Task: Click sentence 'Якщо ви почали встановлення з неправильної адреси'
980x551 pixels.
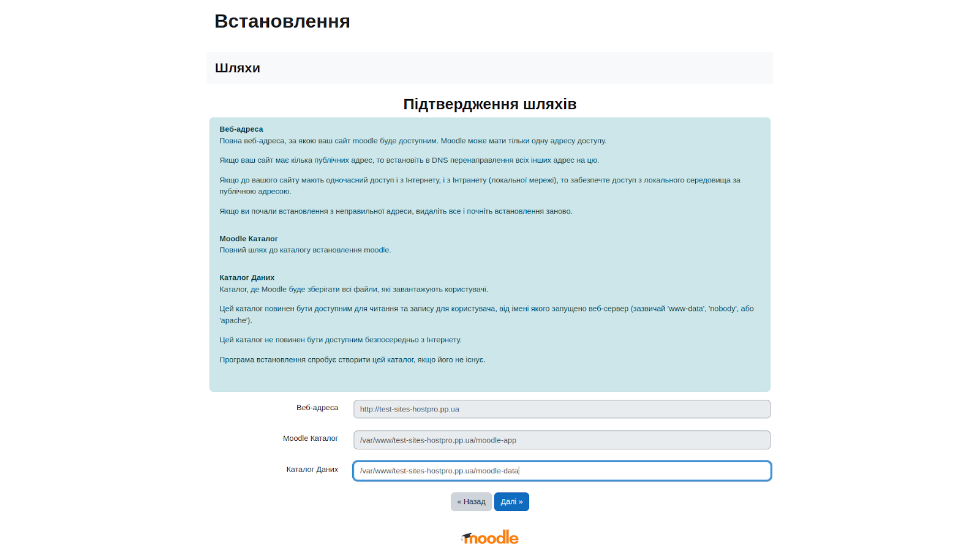Action: tap(396, 211)
